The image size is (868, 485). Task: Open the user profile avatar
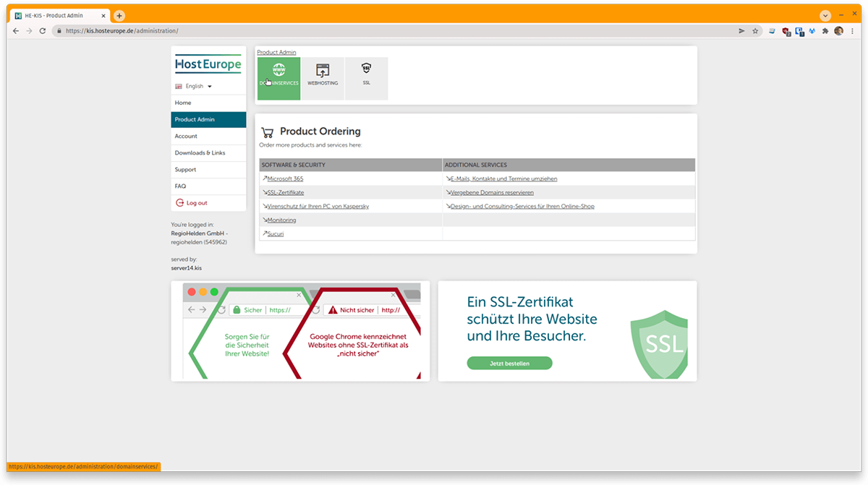click(838, 31)
